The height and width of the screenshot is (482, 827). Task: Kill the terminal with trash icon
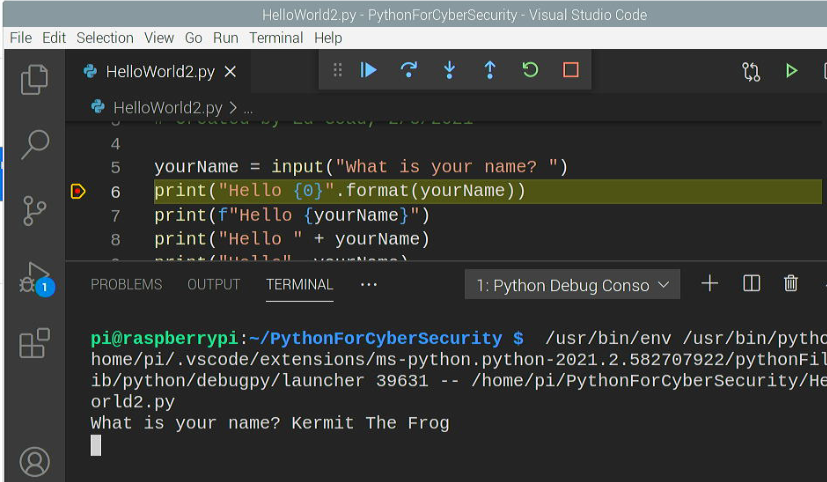tap(791, 284)
